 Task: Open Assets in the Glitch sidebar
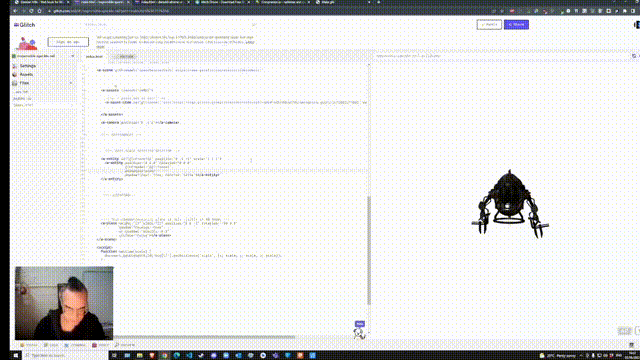coord(23,74)
